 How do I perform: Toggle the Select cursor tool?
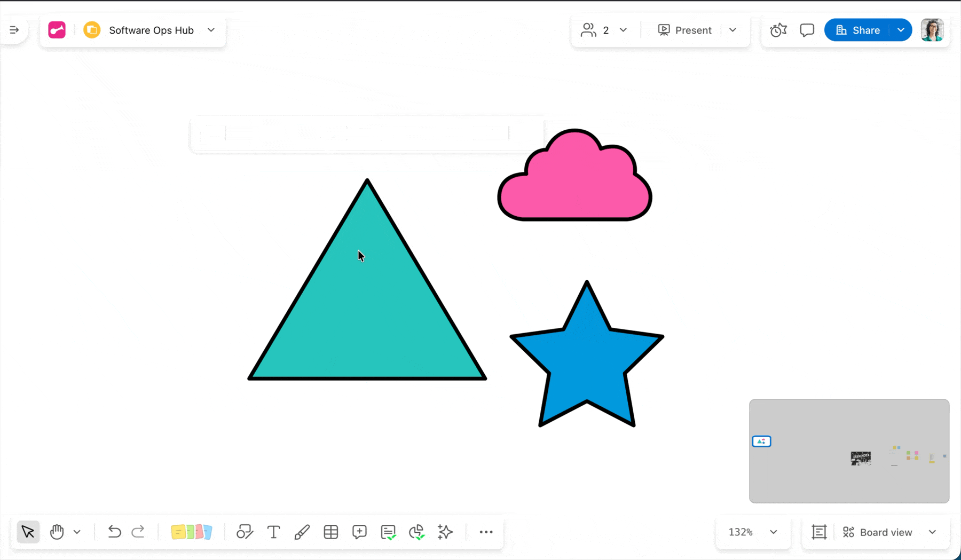point(28,532)
